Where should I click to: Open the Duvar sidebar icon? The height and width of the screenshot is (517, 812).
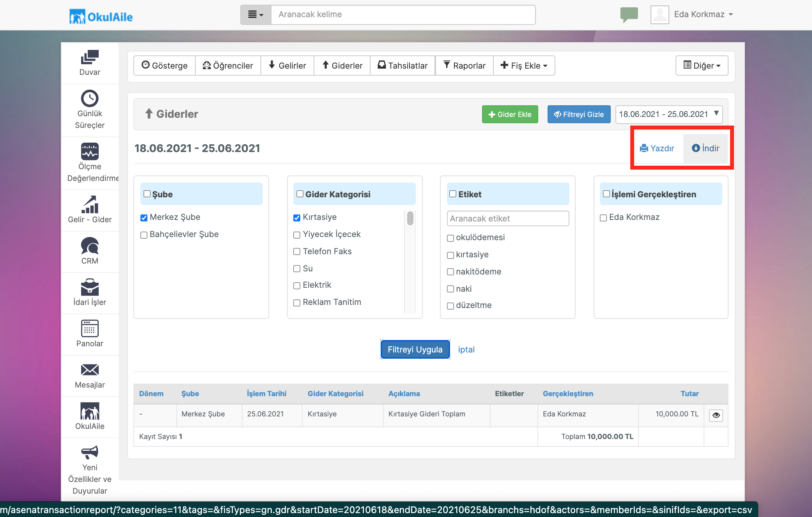pyautogui.click(x=90, y=57)
